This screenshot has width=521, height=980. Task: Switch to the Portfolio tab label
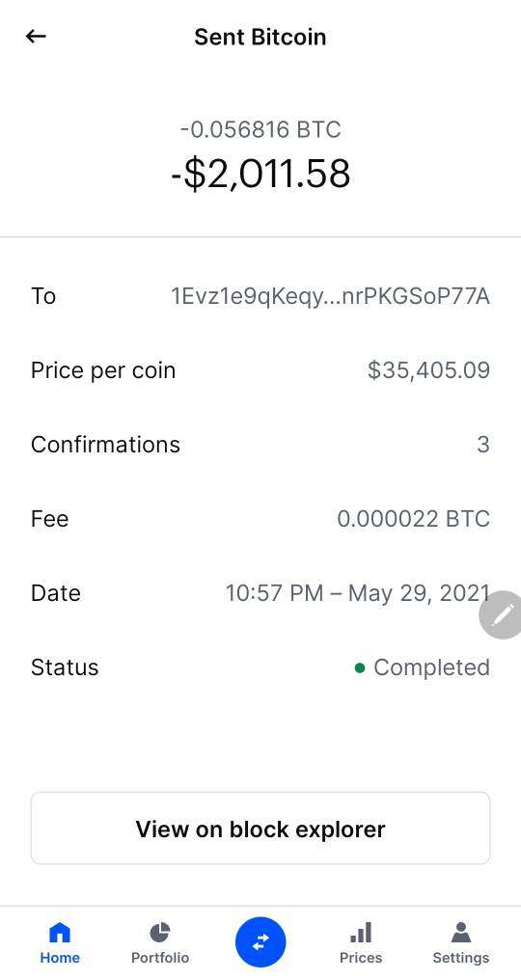[x=159, y=958]
